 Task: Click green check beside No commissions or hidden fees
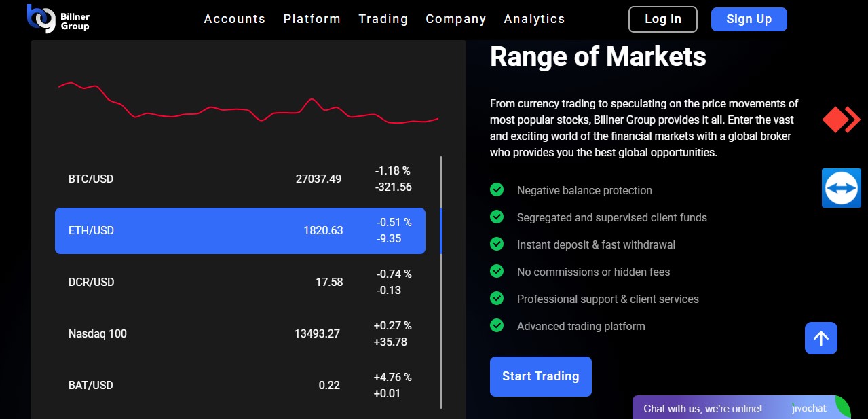pyautogui.click(x=497, y=272)
